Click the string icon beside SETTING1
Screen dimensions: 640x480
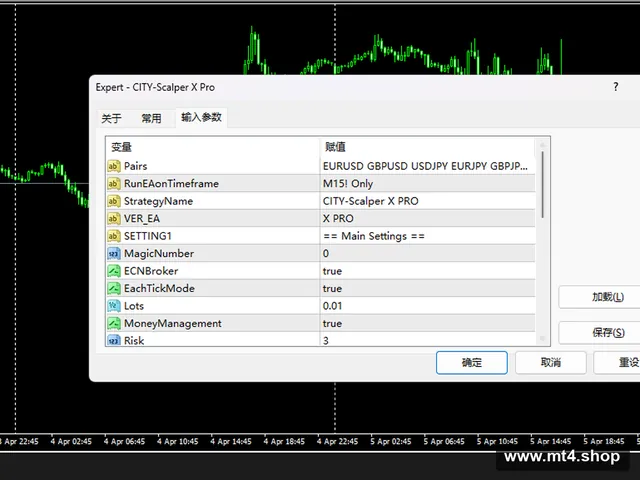114,236
